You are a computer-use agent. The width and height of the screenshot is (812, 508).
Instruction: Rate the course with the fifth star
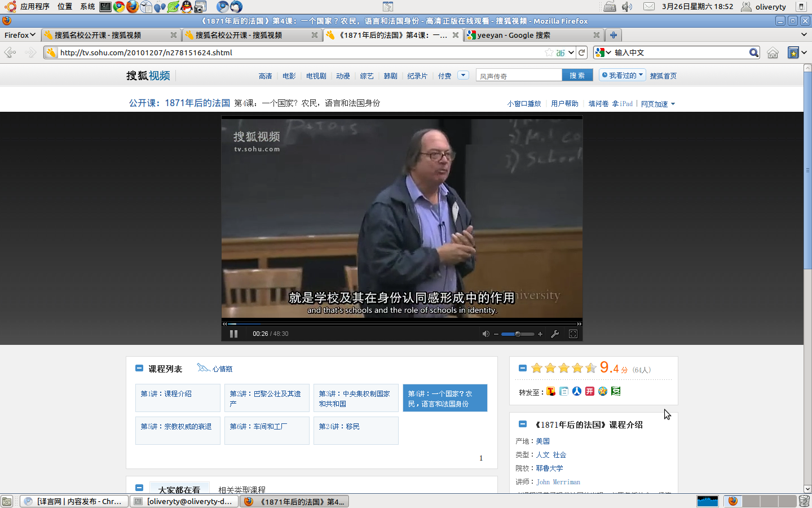point(591,368)
